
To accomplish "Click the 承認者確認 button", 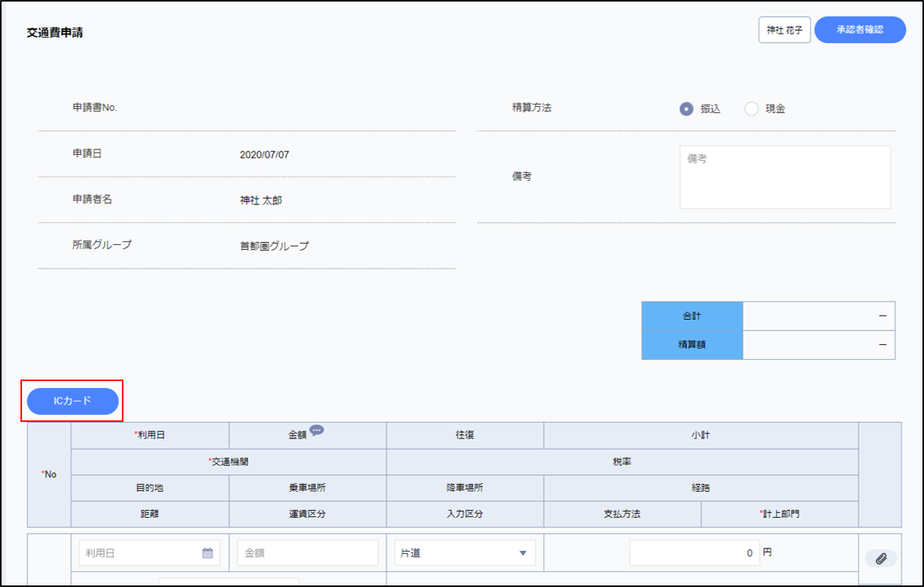I will tap(860, 30).
